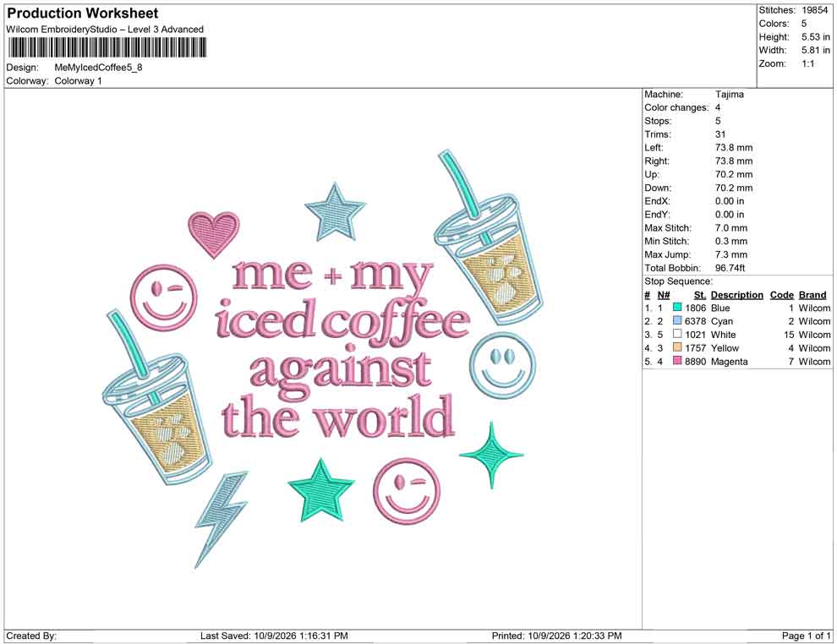Click the 6378 Cyan thread color swatch

click(677, 320)
